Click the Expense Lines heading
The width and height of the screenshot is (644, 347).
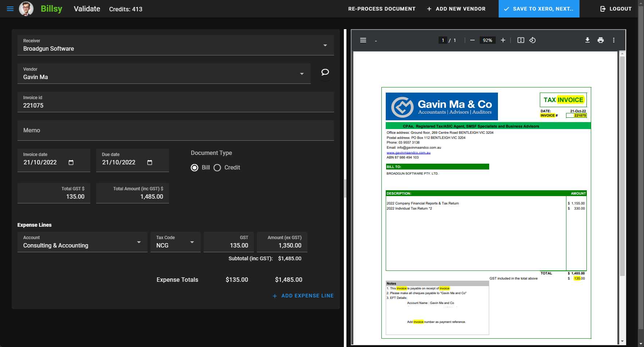[x=35, y=225]
